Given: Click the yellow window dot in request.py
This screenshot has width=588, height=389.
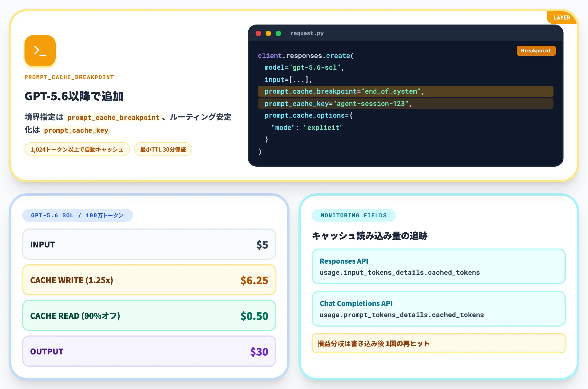Looking at the screenshot, I should (268, 33).
